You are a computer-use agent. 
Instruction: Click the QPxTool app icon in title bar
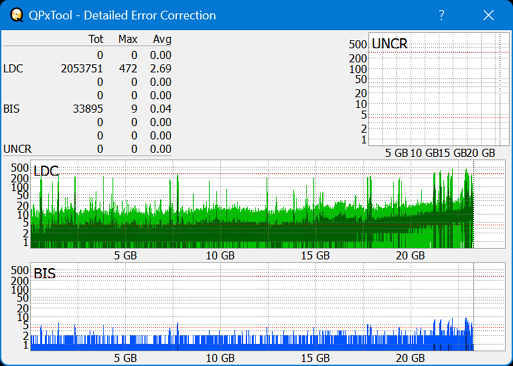point(16,15)
